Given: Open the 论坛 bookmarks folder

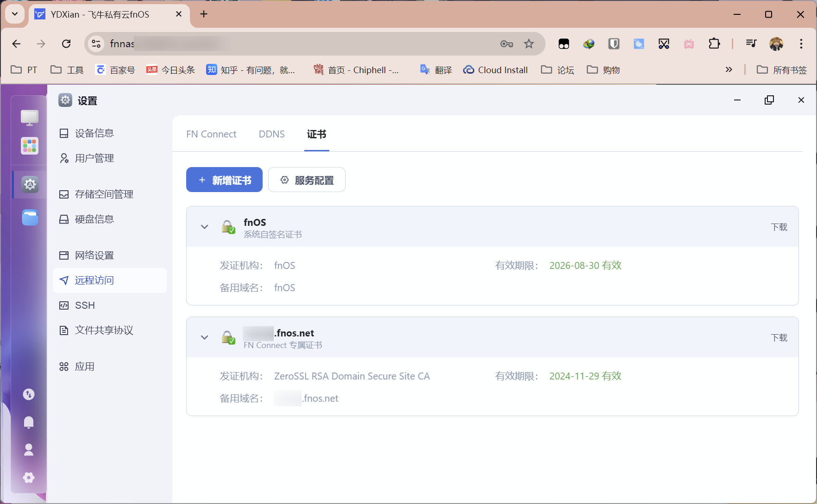Looking at the screenshot, I should [558, 70].
